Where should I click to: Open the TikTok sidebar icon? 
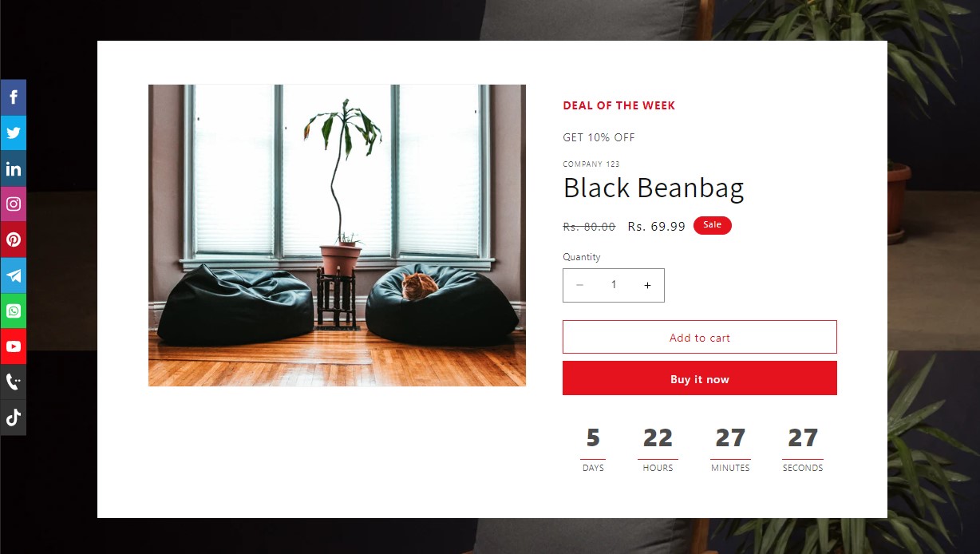13,417
